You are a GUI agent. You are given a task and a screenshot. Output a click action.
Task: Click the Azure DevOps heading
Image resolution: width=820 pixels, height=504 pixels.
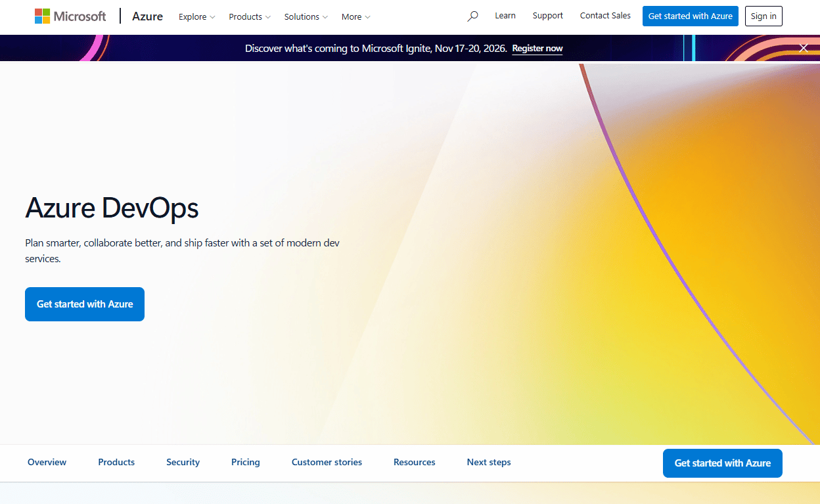112,208
